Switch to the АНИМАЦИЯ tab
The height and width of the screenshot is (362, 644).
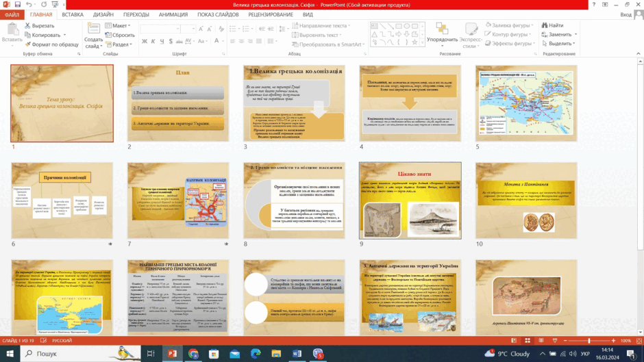[x=173, y=14]
